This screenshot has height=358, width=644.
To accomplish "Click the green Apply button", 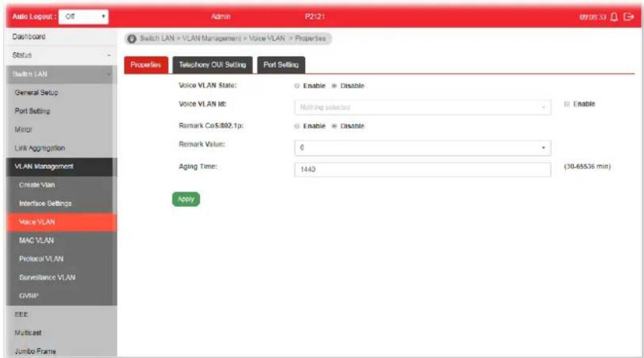I will [x=186, y=199].
